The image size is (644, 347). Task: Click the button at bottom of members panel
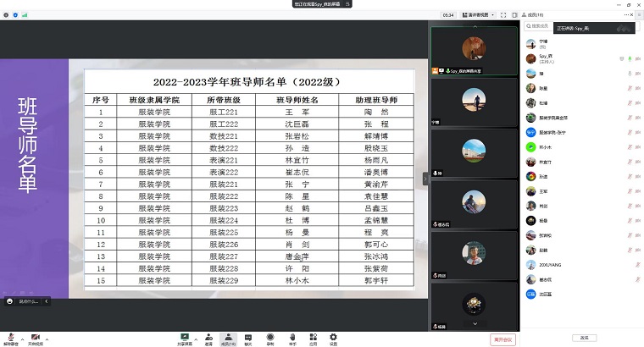tap(584, 338)
